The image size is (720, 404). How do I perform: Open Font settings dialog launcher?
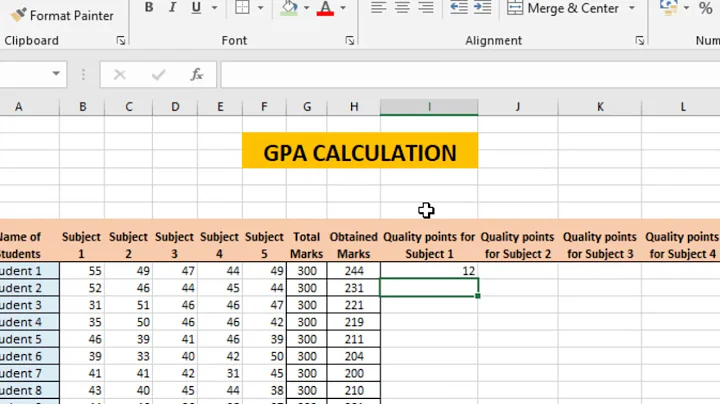(x=350, y=41)
